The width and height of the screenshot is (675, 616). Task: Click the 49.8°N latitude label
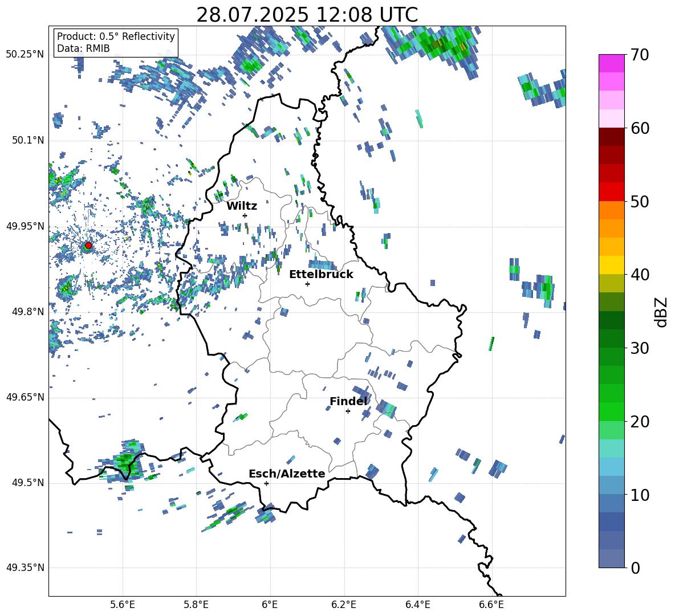pyautogui.click(x=28, y=312)
